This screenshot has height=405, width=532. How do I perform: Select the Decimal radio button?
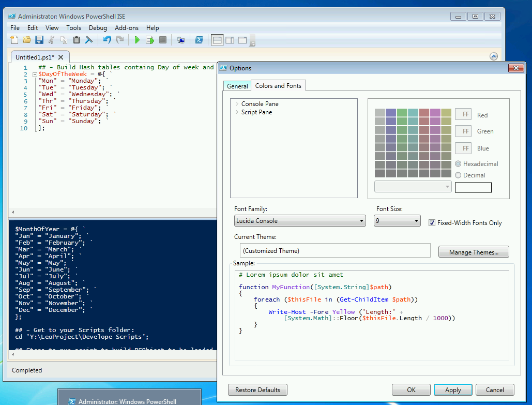click(x=458, y=175)
